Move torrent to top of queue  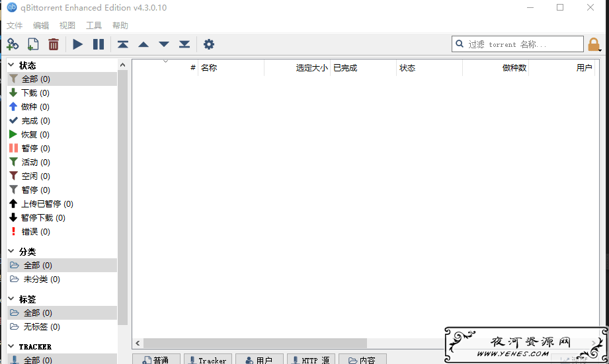tap(123, 44)
